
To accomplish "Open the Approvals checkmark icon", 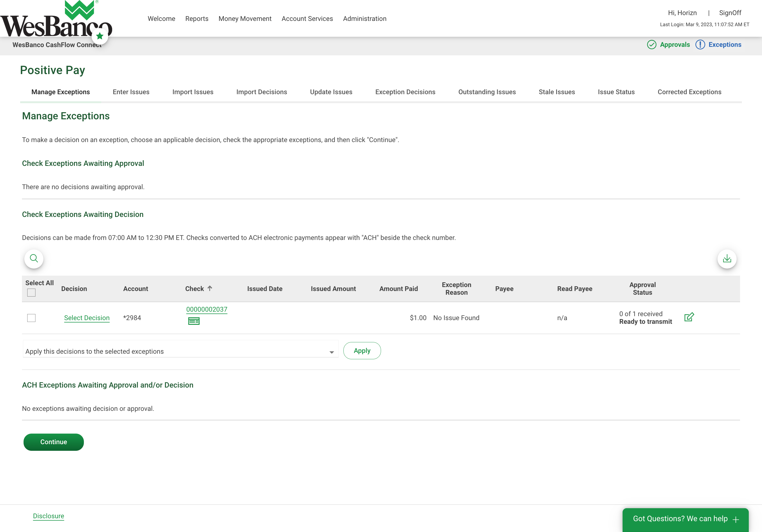I will [651, 44].
